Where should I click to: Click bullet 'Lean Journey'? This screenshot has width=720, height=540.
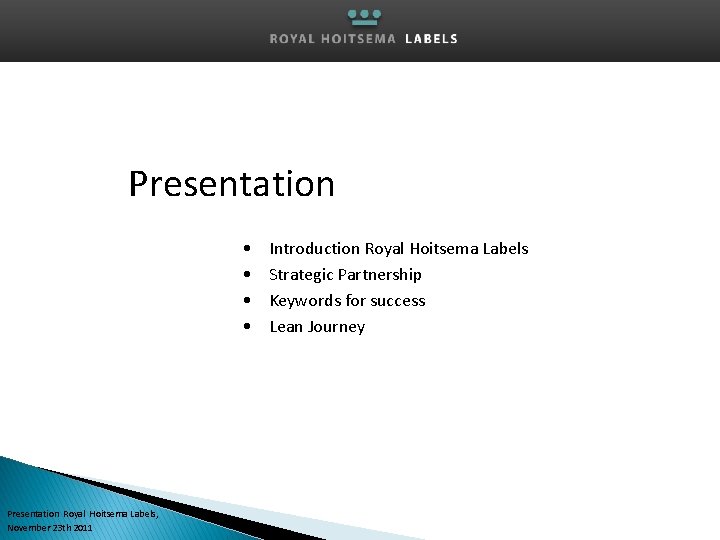[317, 327]
